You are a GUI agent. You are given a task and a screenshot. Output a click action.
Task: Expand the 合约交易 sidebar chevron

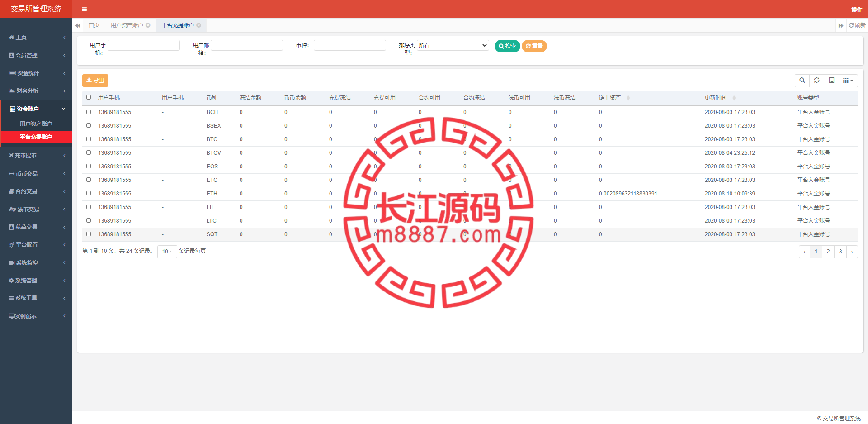tap(64, 191)
